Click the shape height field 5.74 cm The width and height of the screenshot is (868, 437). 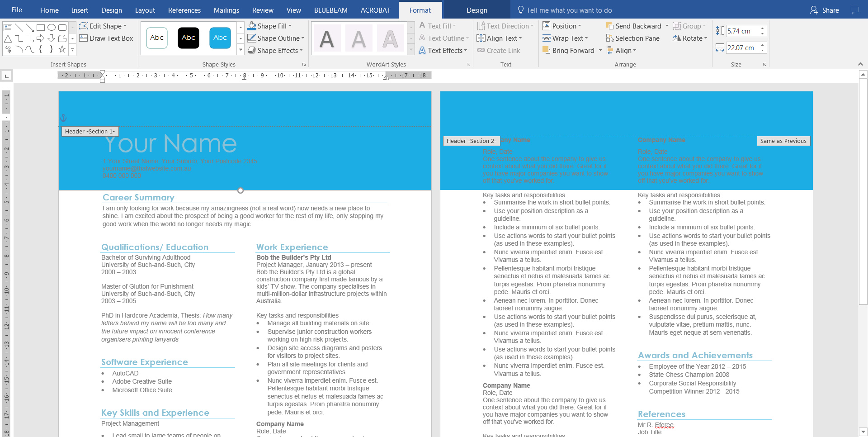(x=742, y=31)
